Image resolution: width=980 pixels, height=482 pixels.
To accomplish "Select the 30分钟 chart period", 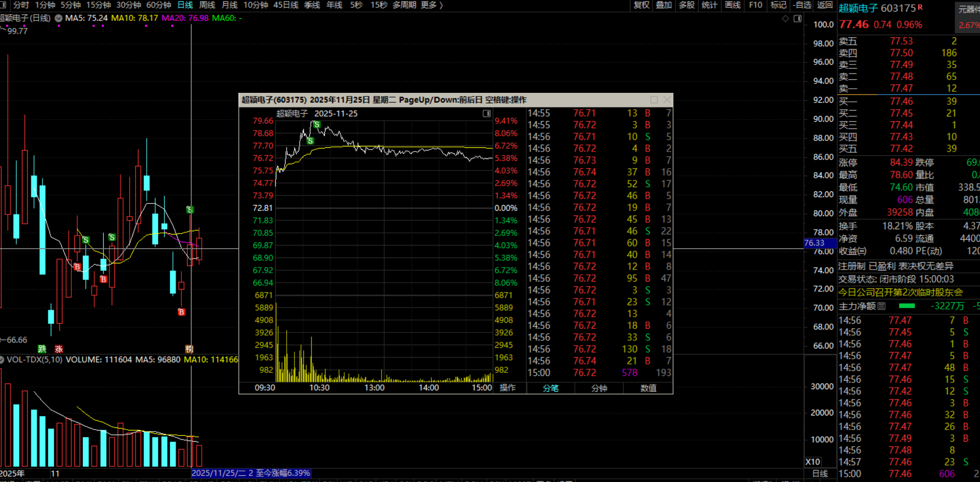I will pos(129,5).
